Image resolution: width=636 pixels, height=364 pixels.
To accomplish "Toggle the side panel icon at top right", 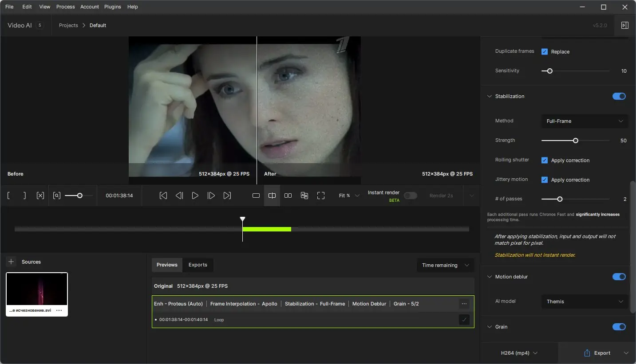I will coord(624,25).
